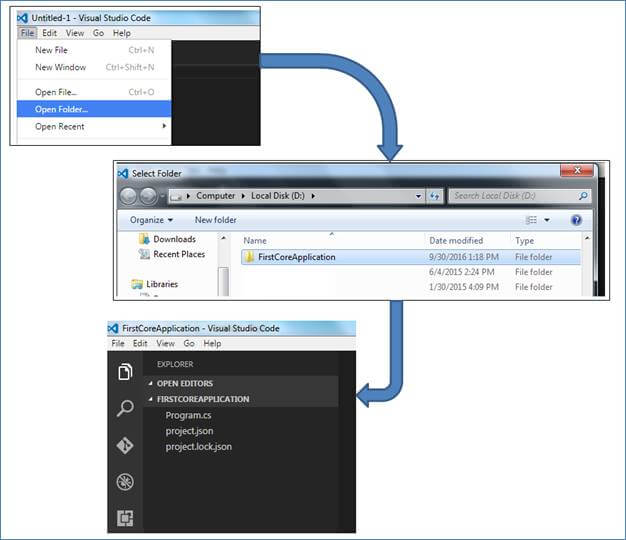
Task: Open Help menu in FirstCoreApplication window
Action: click(x=212, y=343)
